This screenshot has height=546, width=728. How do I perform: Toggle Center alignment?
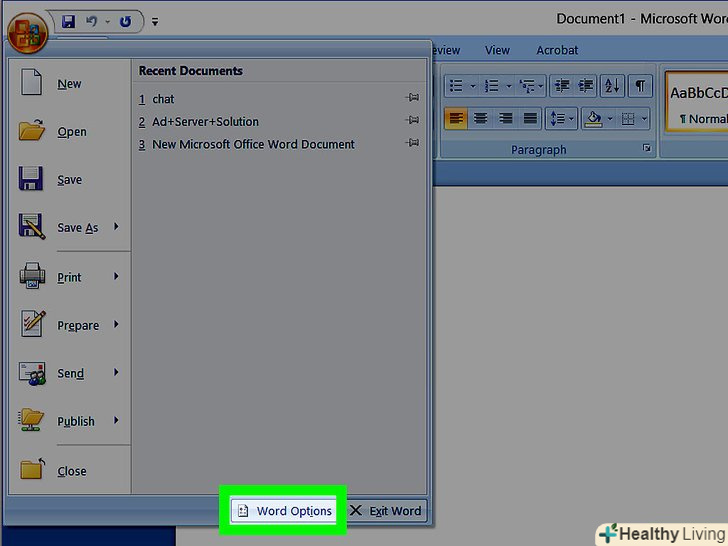[481, 118]
